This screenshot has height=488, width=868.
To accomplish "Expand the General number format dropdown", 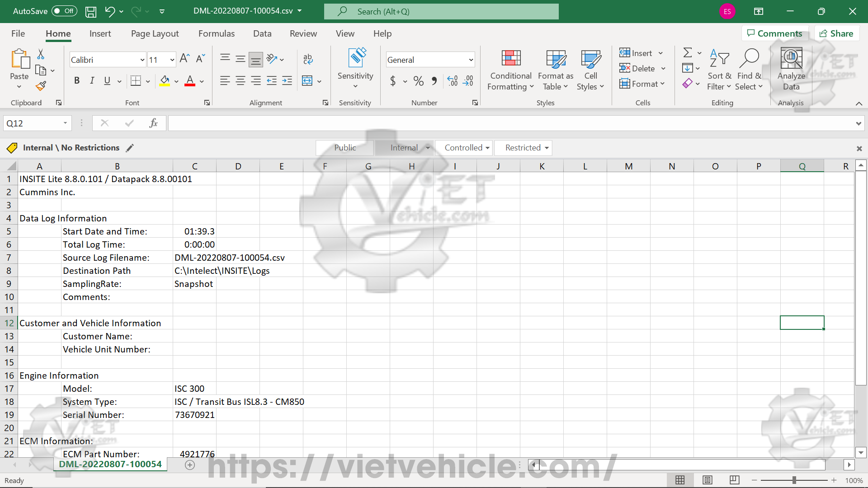I will [x=471, y=60].
